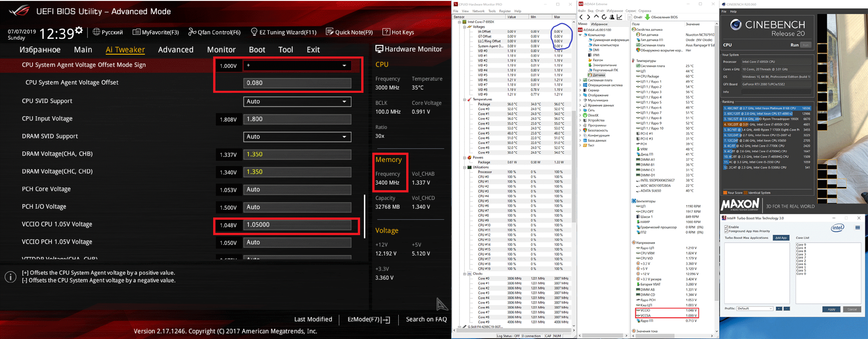Screen dimensions: 868x339
Task: Open Сервис menu in AIDA64
Action: tap(630, 11)
